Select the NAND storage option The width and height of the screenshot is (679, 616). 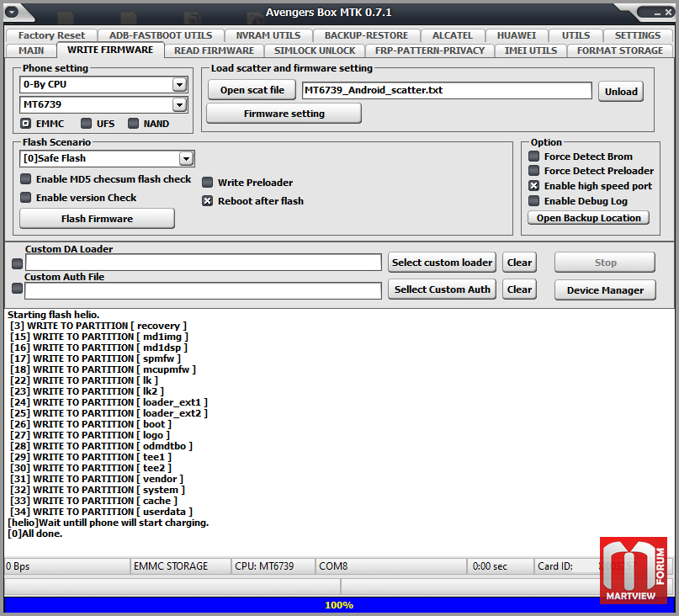pyautogui.click(x=134, y=124)
